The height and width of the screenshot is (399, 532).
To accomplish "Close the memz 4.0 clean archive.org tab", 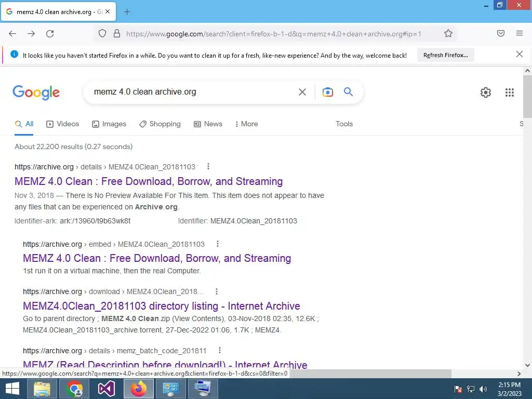I will point(108,11).
